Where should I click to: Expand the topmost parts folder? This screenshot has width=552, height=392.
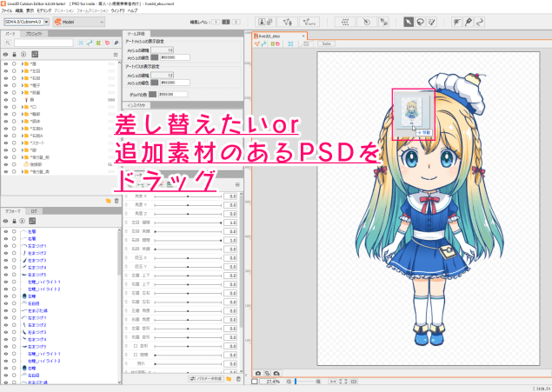click(23, 64)
